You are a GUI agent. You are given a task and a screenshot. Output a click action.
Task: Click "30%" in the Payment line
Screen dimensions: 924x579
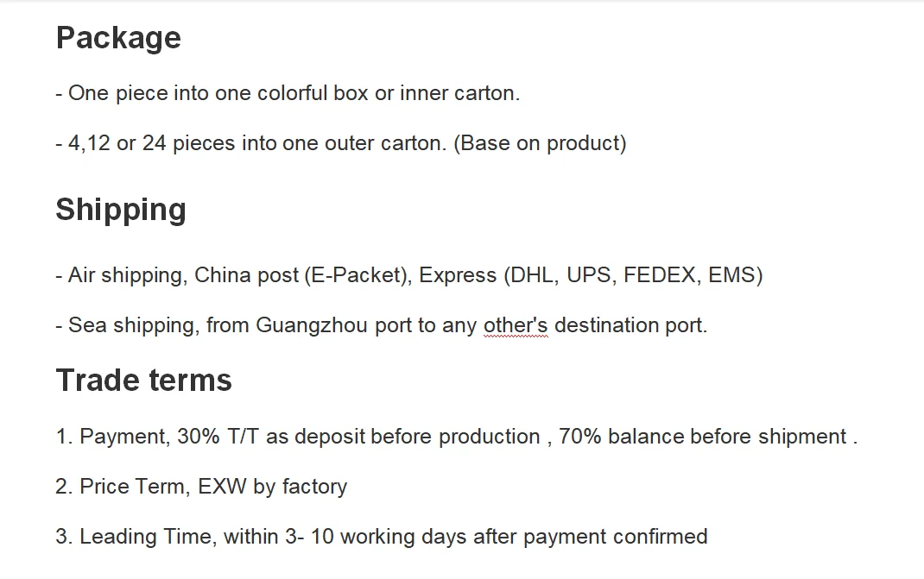point(199,437)
